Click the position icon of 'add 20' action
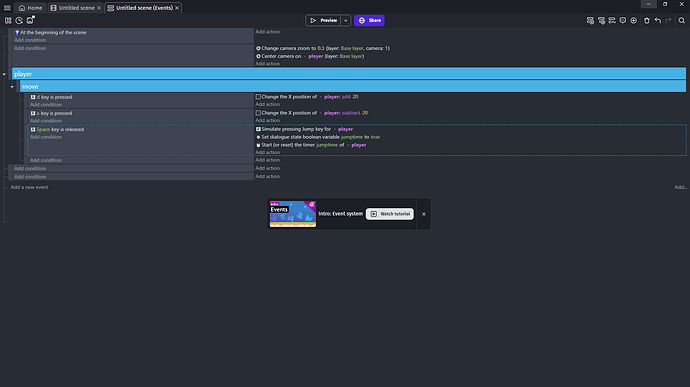This screenshot has width=690, height=387. [x=258, y=96]
